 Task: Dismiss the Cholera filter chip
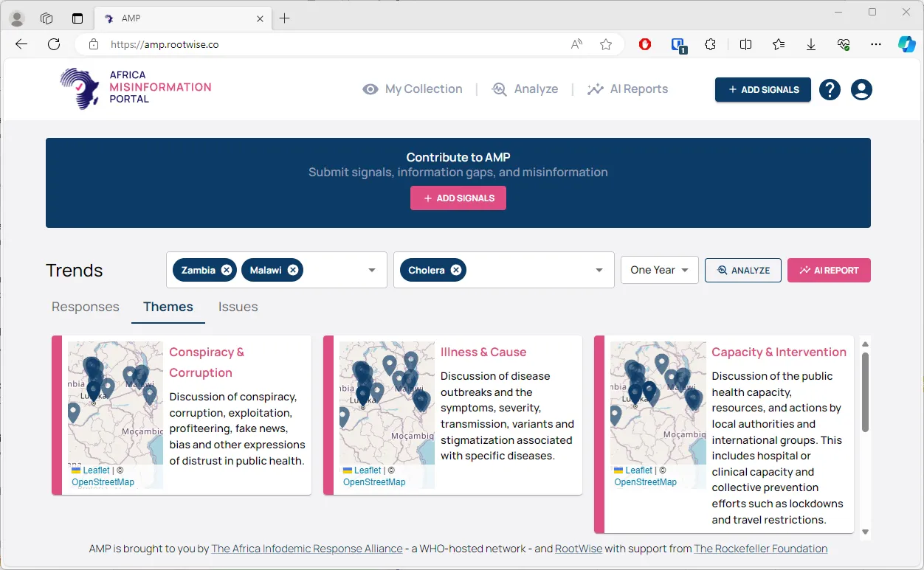(x=456, y=270)
